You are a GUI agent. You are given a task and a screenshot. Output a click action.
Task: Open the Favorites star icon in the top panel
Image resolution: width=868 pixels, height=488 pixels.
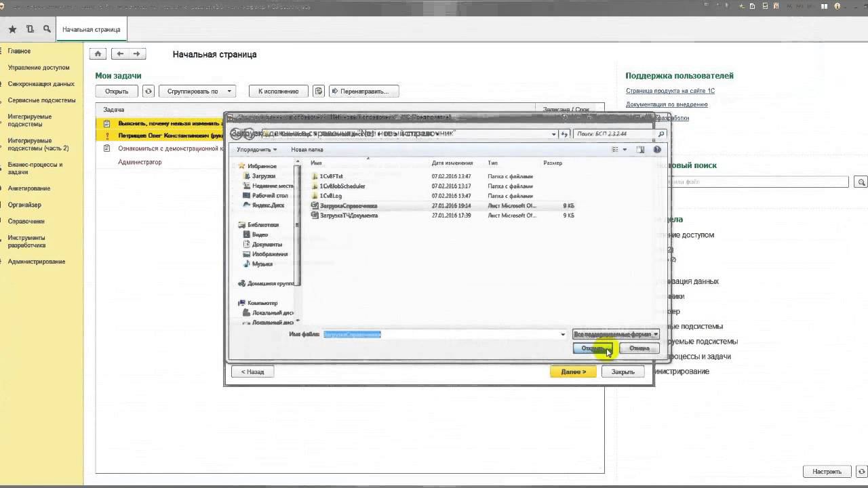12,29
